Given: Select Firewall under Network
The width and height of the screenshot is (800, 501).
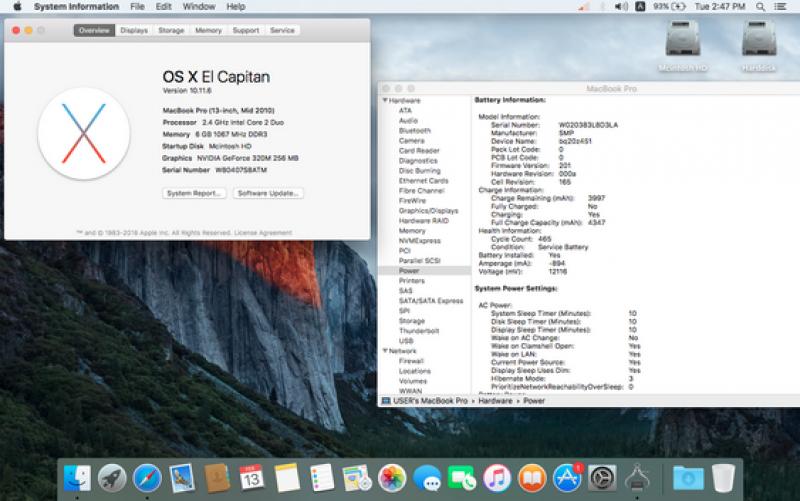Looking at the screenshot, I should click(x=411, y=361).
